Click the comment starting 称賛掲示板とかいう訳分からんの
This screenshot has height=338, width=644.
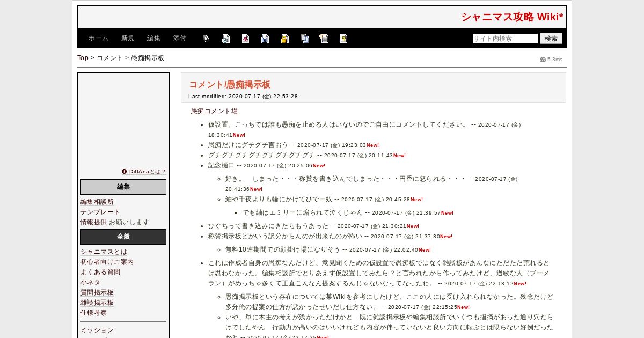click(285, 237)
